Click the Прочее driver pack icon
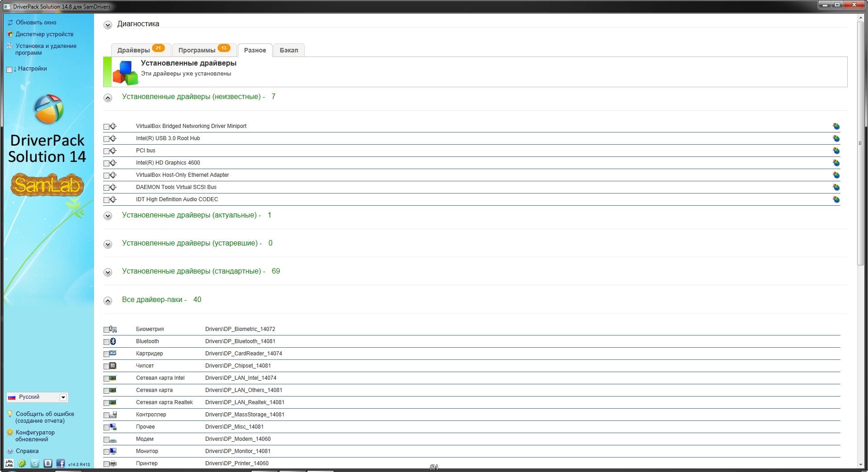 coord(113,427)
